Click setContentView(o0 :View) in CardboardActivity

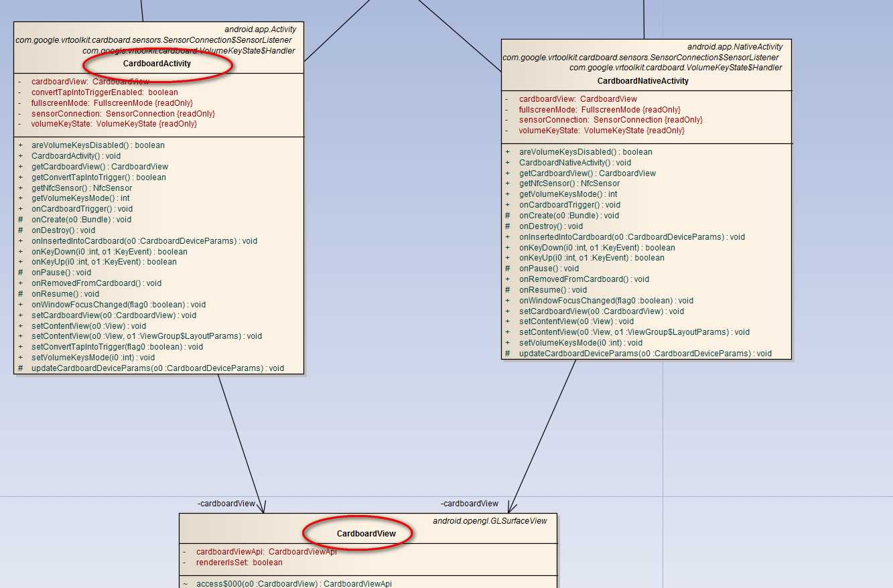tap(88, 326)
